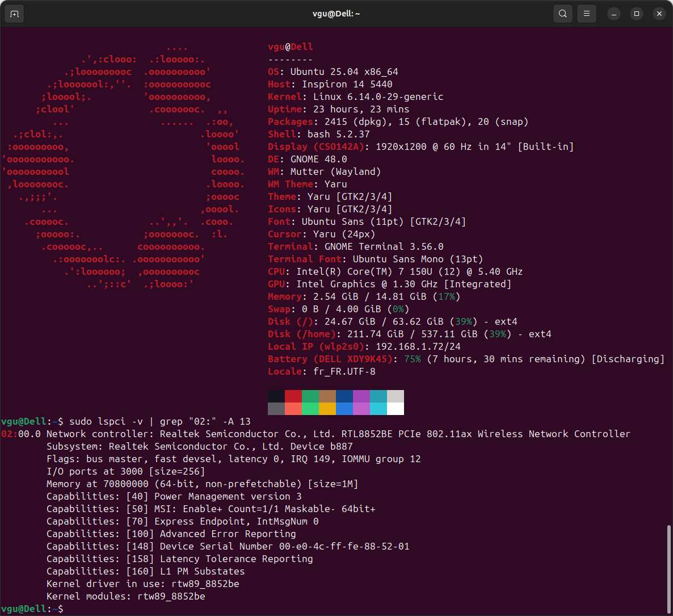Maximize the terminal window
This screenshot has height=616, width=673.
tap(637, 14)
